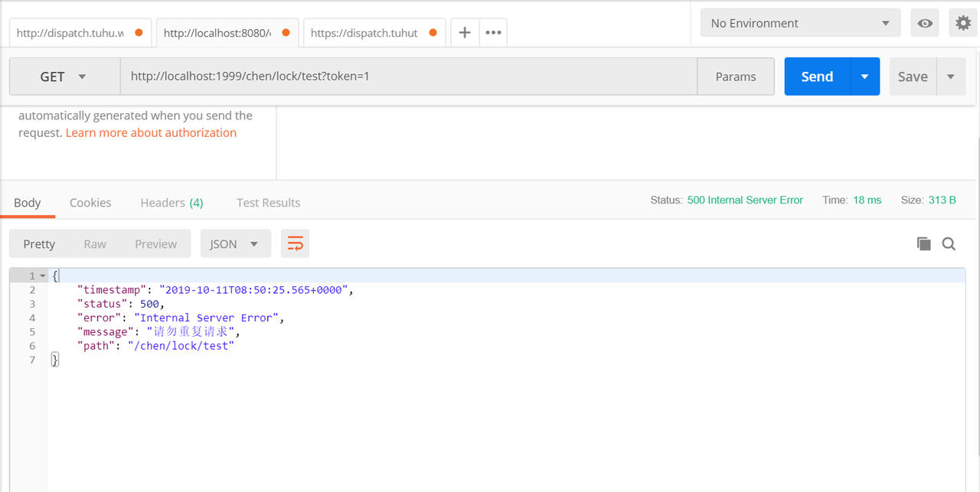Click the 18 ms response time
980x492 pixels.
pos(867,200)
